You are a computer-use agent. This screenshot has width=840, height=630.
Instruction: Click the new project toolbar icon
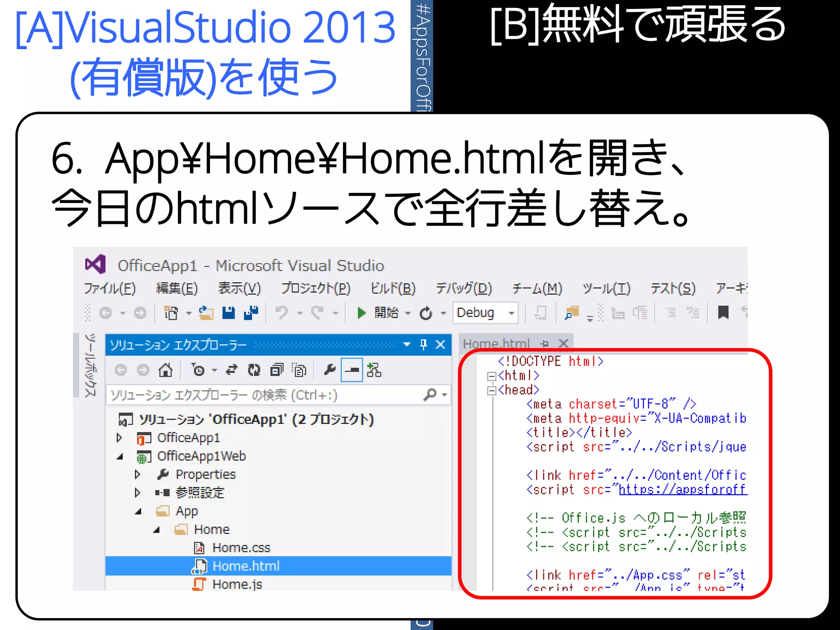[171, 313]
